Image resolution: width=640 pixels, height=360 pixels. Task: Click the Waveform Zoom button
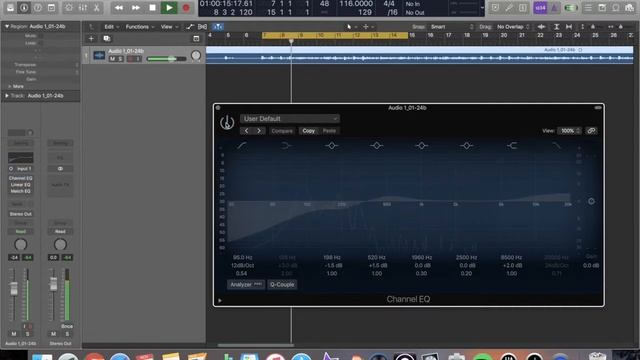point(541,27)
